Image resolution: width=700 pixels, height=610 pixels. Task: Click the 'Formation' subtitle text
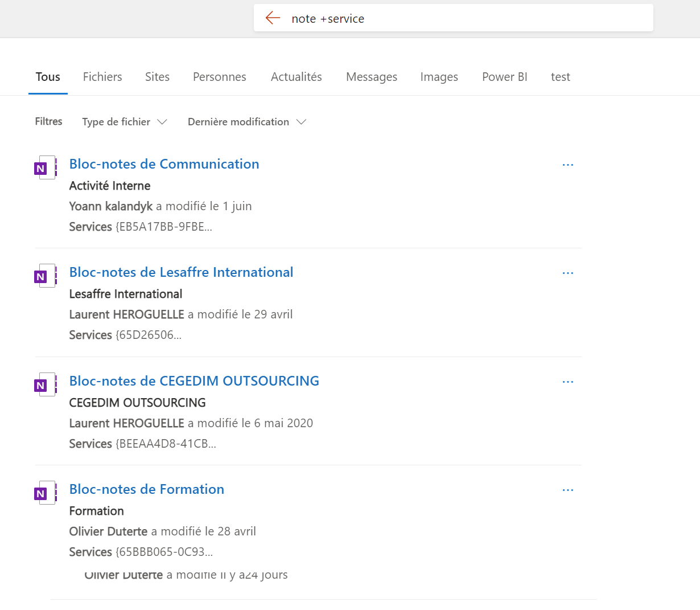pos(97,511)
